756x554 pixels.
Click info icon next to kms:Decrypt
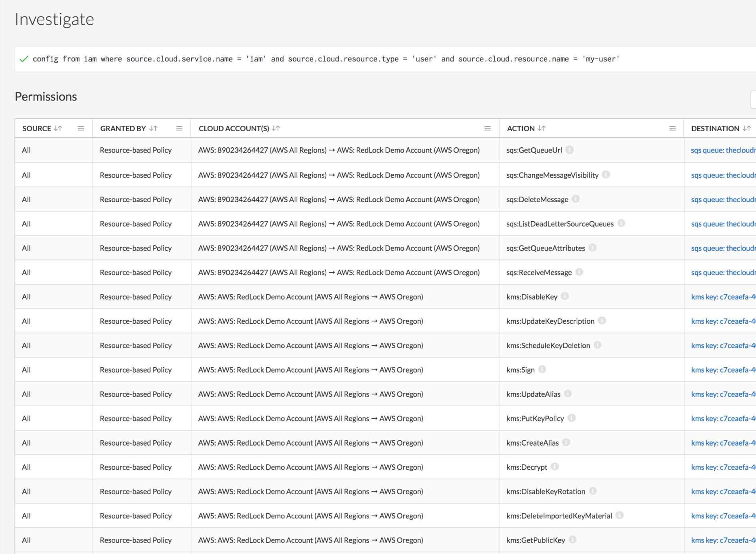click(556, 467)
